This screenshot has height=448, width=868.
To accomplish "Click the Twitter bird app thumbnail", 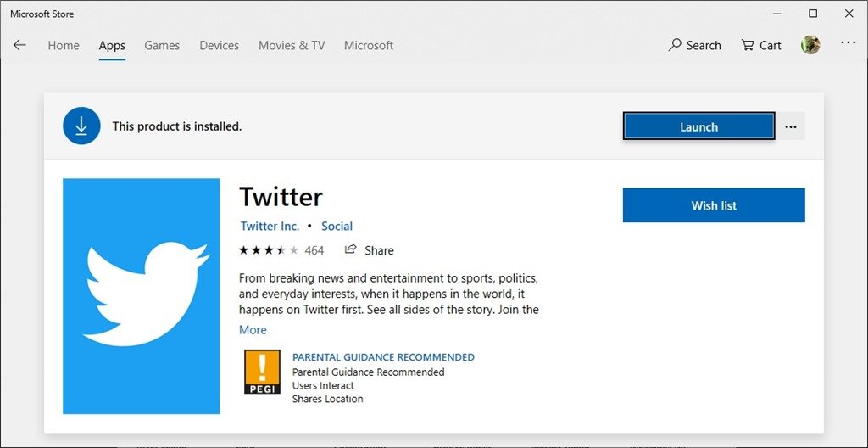I will (x=142, y=295).
